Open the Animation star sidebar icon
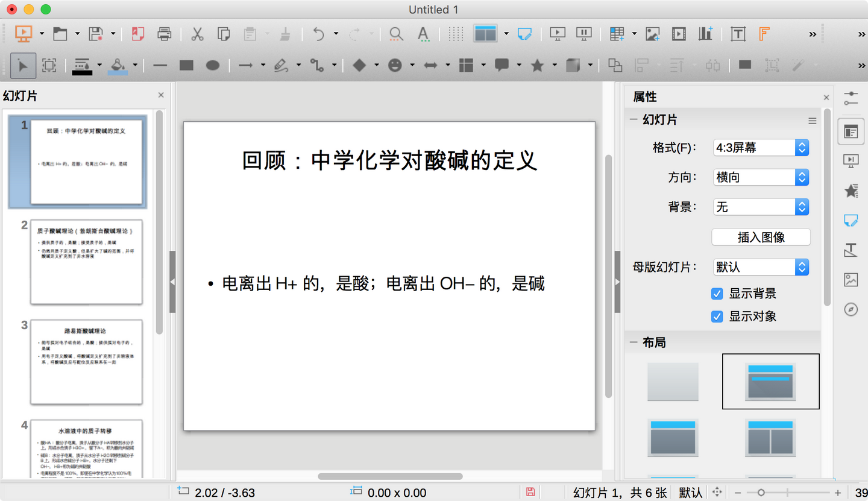 (x=851, y=191)
